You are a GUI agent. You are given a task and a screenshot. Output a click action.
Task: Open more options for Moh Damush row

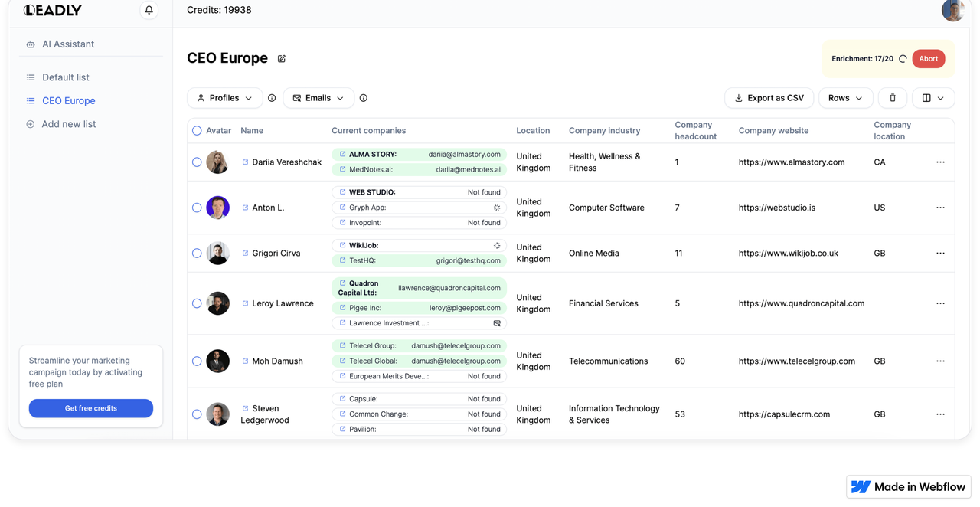coord(940,361)
